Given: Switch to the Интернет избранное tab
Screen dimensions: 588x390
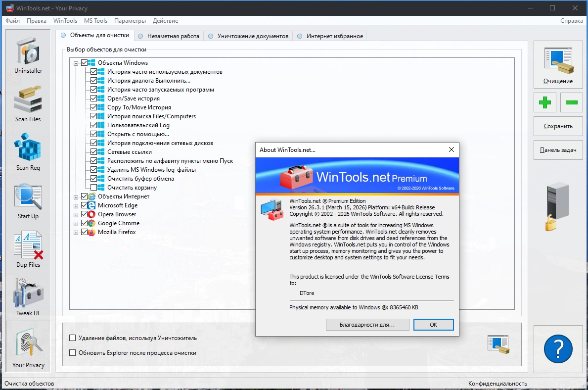Looking at the screenshot, I should pos(330,36).
